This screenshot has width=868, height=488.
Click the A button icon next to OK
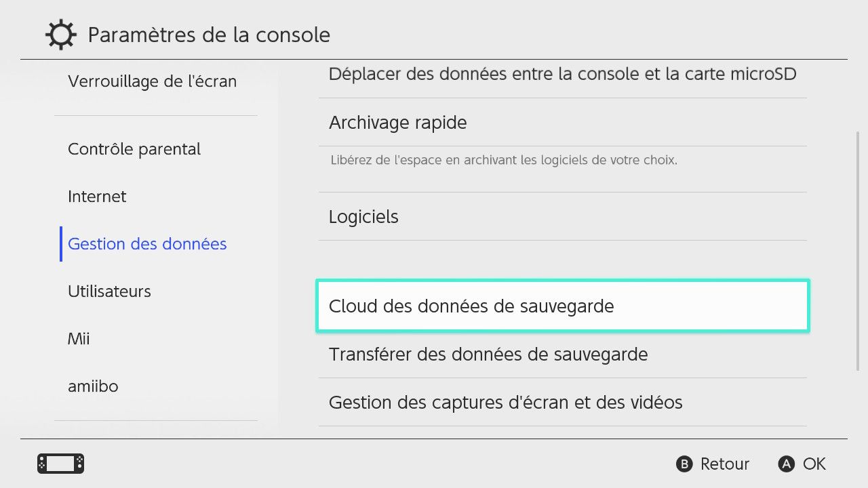(x=787, y=464)
